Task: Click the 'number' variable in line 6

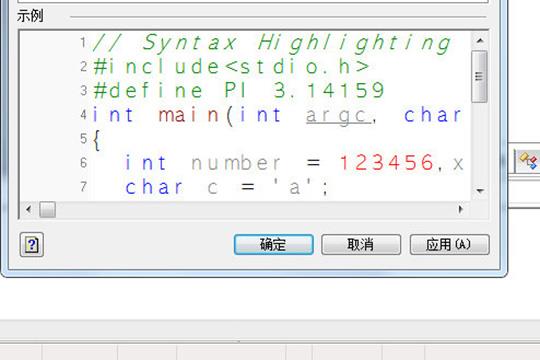Action: tap(236, 163)
